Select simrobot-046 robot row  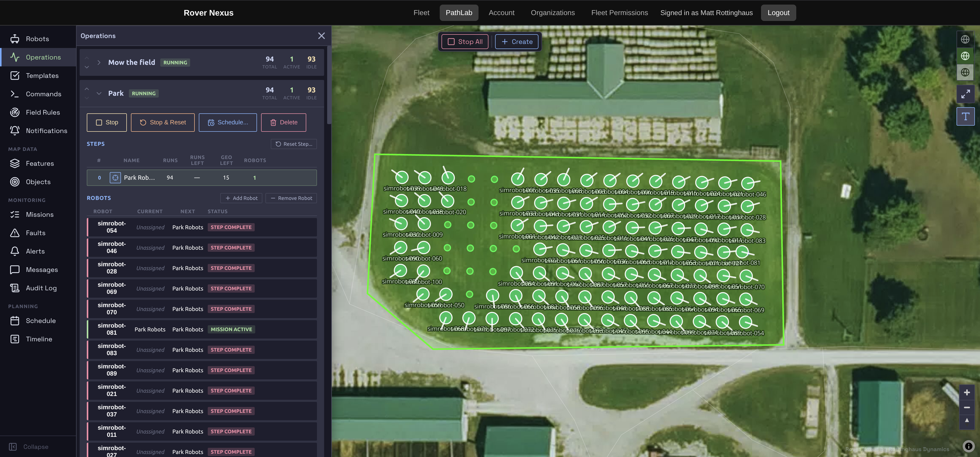(202, 248)
